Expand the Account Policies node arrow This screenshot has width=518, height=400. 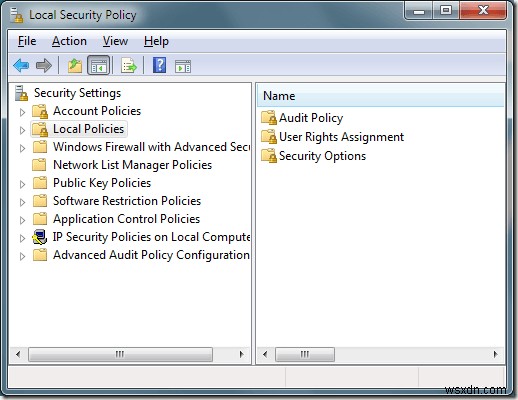coord(22,112)
